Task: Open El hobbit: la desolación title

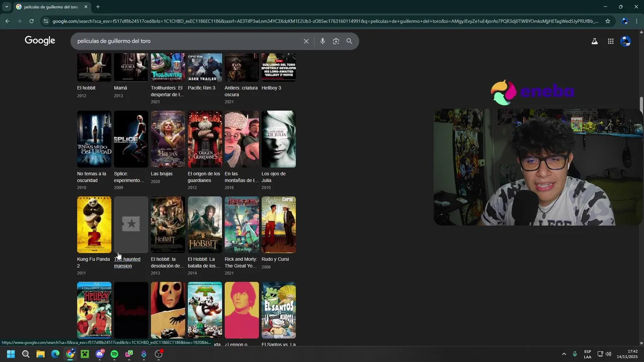Action: [x=167, y=262]
